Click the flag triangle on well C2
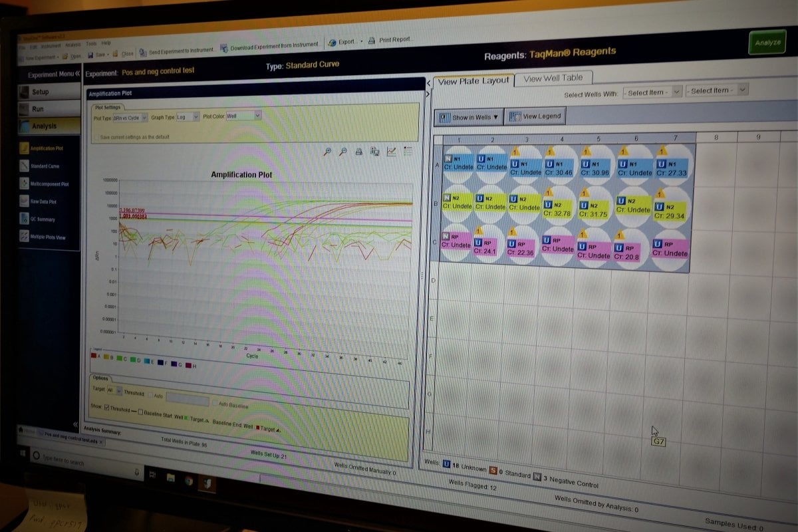Image resolution: width=798 pixels, height=532 pixels. 479,231
